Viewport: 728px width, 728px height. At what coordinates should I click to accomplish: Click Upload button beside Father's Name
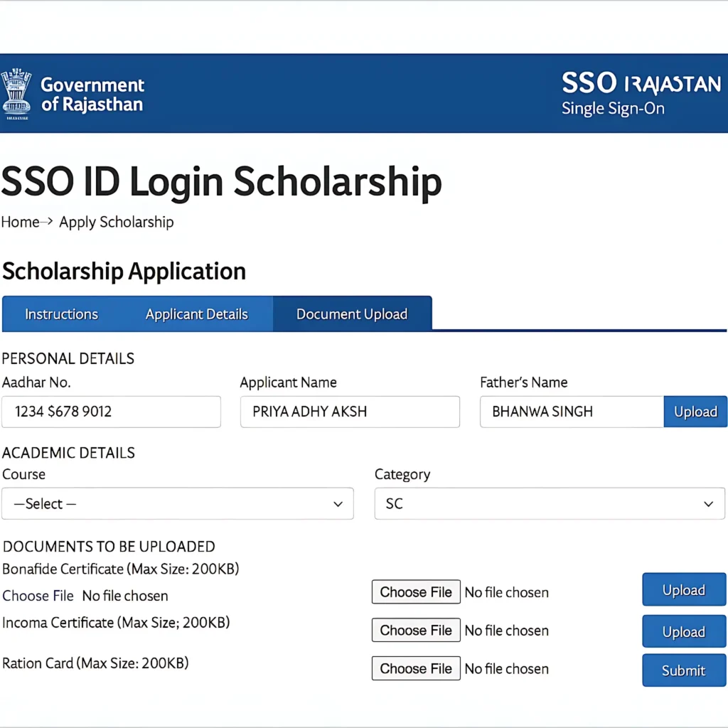pos(695,412)
